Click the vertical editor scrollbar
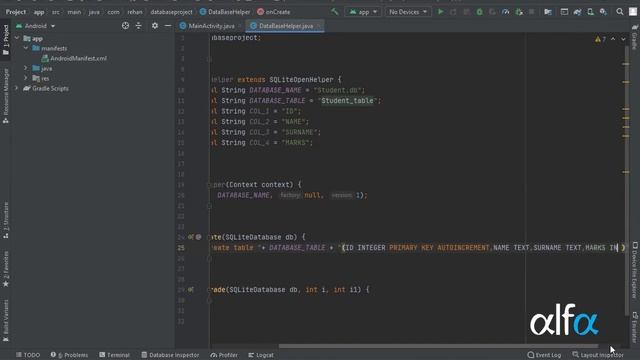This screenshot has height=360, width=640. [626, 180]
